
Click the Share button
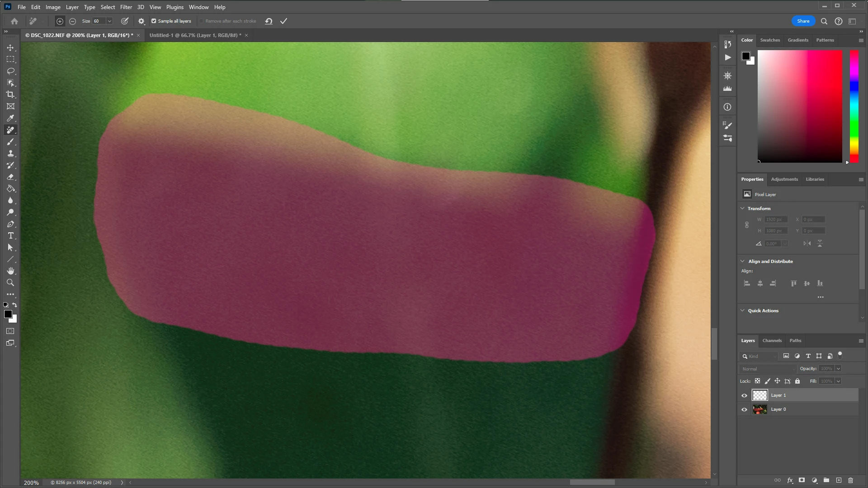pos(803,21)
